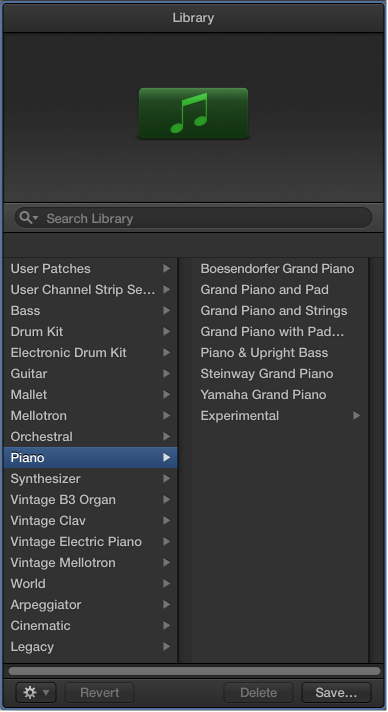Expand the Guitar category arrow
The image size is (388, 712).
167,373
